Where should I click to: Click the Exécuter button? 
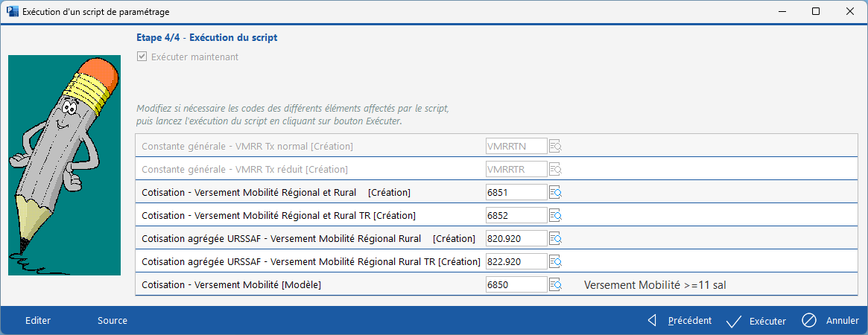[x=756, y=321]
